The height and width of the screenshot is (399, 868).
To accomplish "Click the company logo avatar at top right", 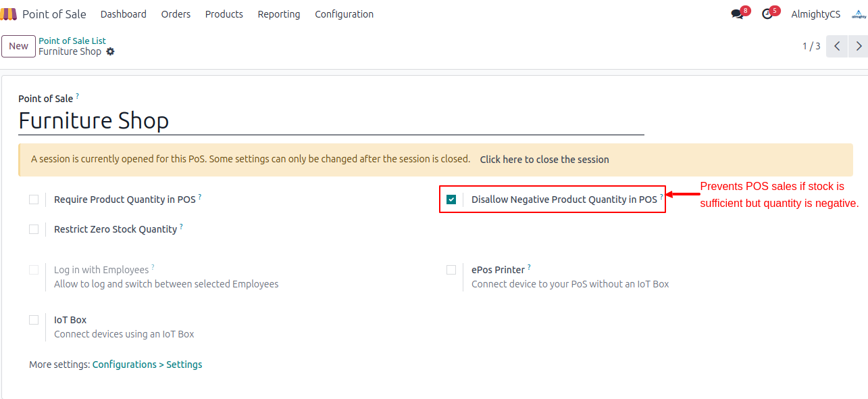I will click(858, 14).
